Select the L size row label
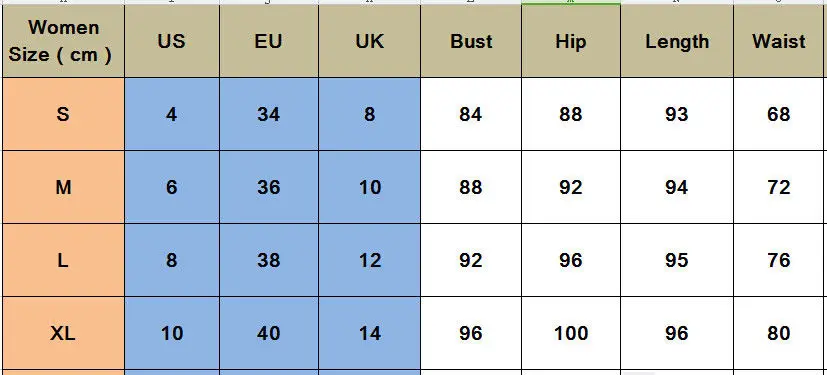This screenshot has width=827, height=375. coord(63,260)
